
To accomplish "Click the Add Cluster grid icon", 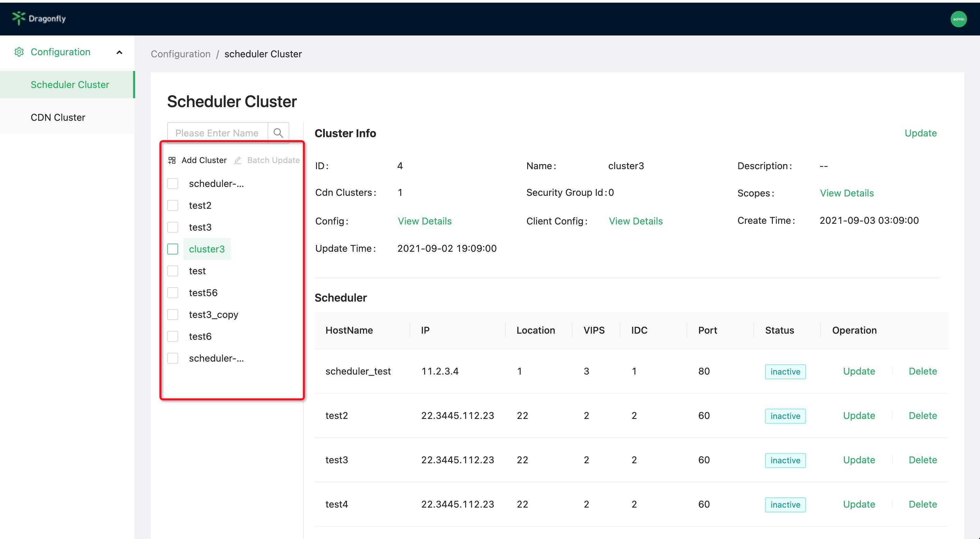I will pos(172,160).
